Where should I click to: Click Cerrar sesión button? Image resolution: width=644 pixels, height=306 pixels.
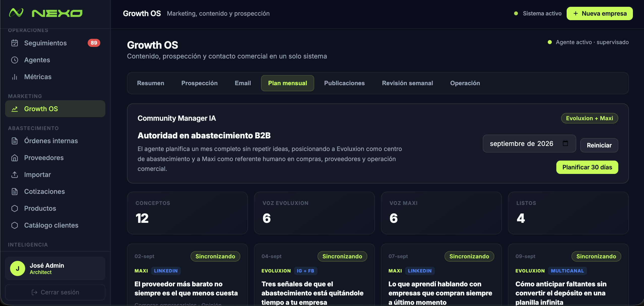pos(55,292)
